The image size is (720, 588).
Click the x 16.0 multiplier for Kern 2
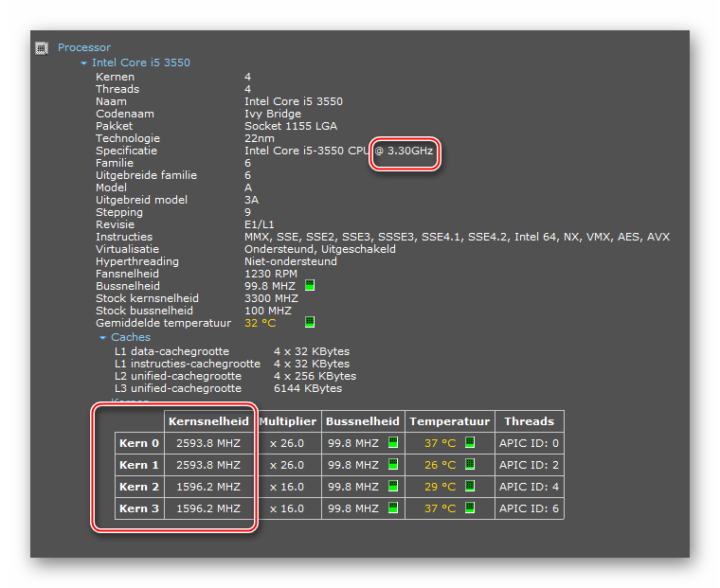[x=287, y=487]
